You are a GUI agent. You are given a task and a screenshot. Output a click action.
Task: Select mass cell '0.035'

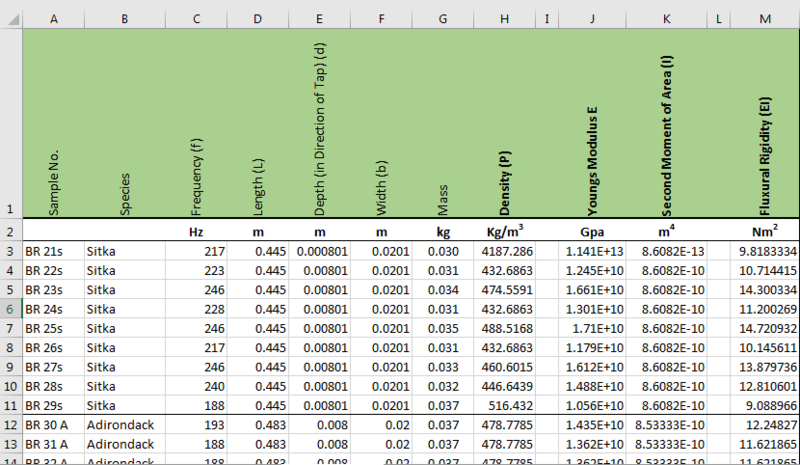(443, 329)
